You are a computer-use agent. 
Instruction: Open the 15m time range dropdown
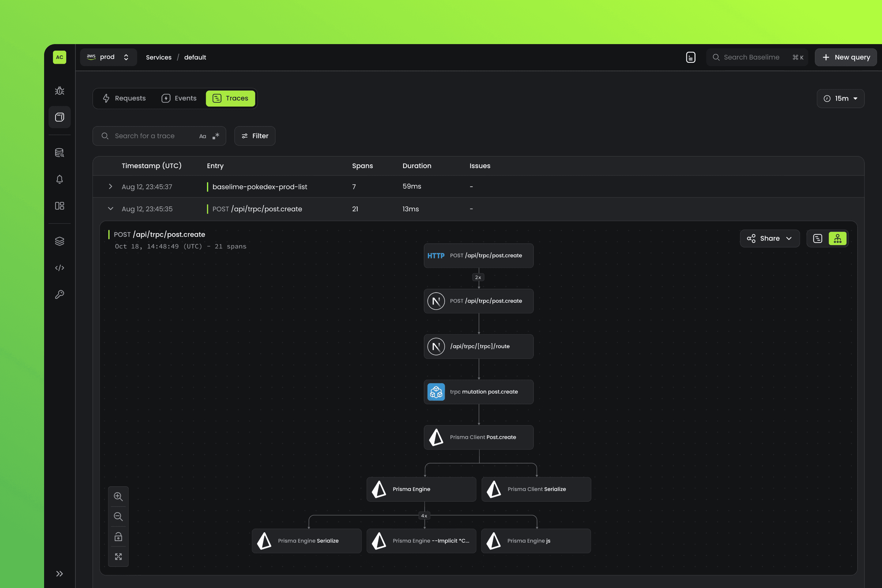(x=840, y=99)
